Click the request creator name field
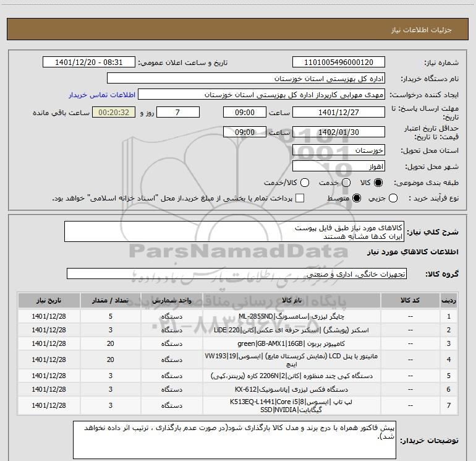This screenshot has width=476, height=461. point(261,95)
